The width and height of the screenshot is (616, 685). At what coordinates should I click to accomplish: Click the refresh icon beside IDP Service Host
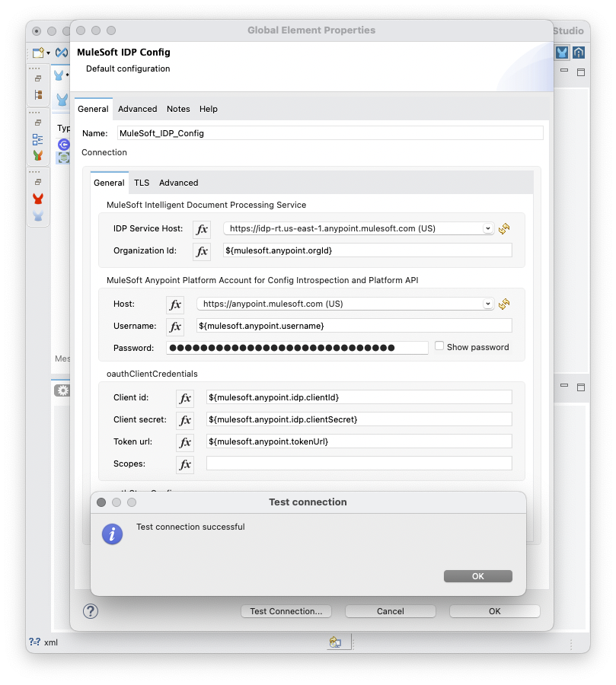point(504,228)
